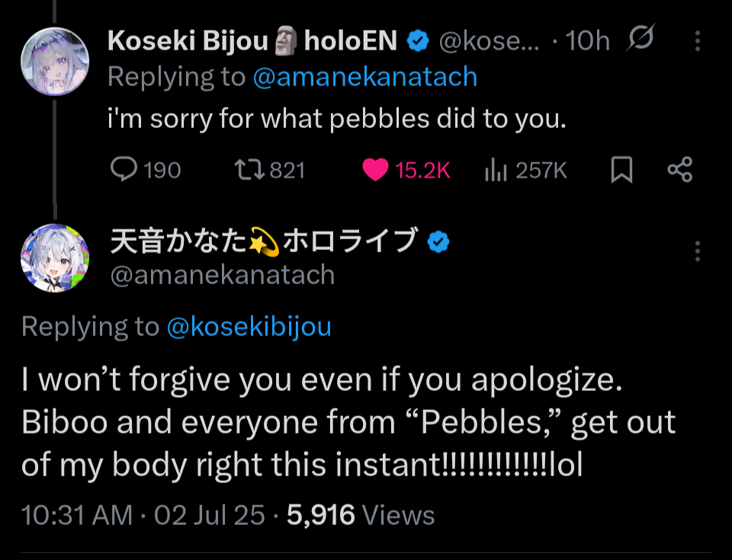Toggle bookmark on Koseki Bijou's tweet

coord(622,170)
